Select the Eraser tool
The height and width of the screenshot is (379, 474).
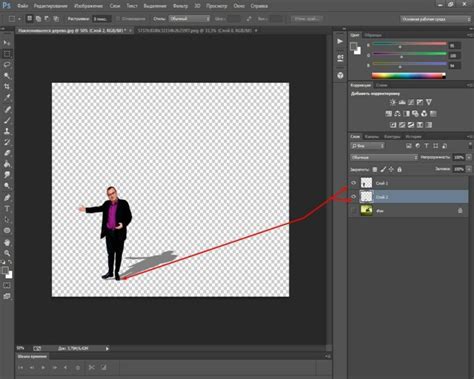tap(7, 153)
